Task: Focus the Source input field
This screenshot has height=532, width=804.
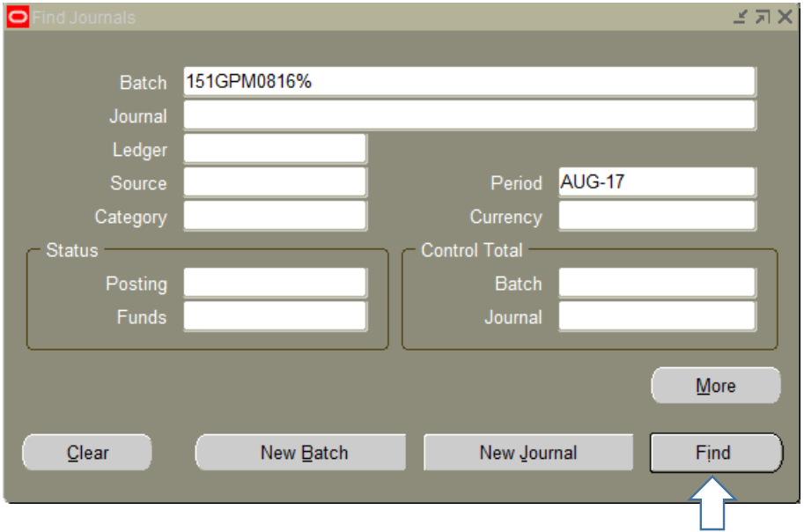Action: pos(275,182)
